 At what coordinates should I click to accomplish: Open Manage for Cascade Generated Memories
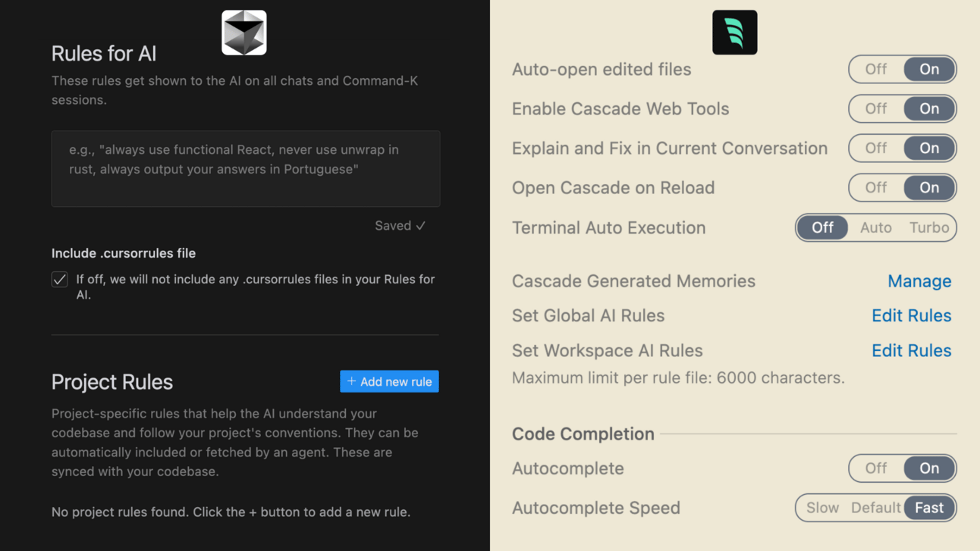919,281
